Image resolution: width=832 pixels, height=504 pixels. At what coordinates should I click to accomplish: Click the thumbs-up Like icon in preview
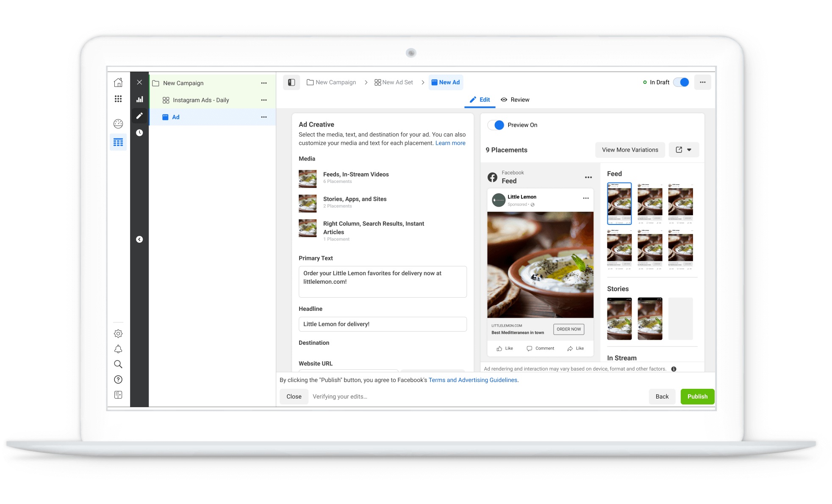(499, 349)
